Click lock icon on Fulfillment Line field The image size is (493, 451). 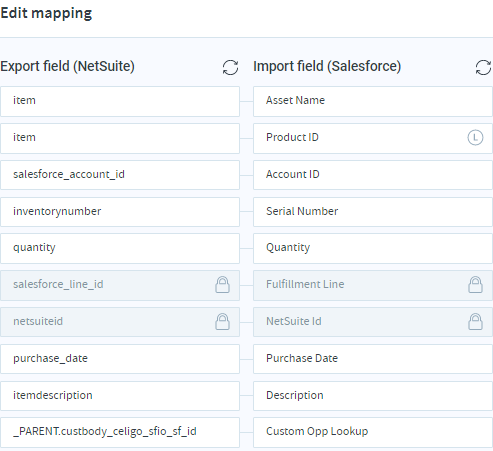(475, 285)
